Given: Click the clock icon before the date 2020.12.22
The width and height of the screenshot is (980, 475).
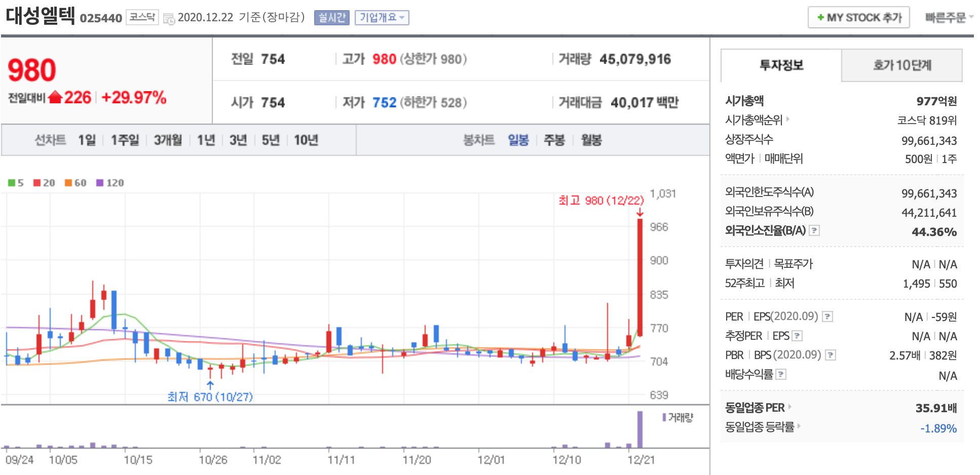Looking at the screenshot, I should point(169,19).
